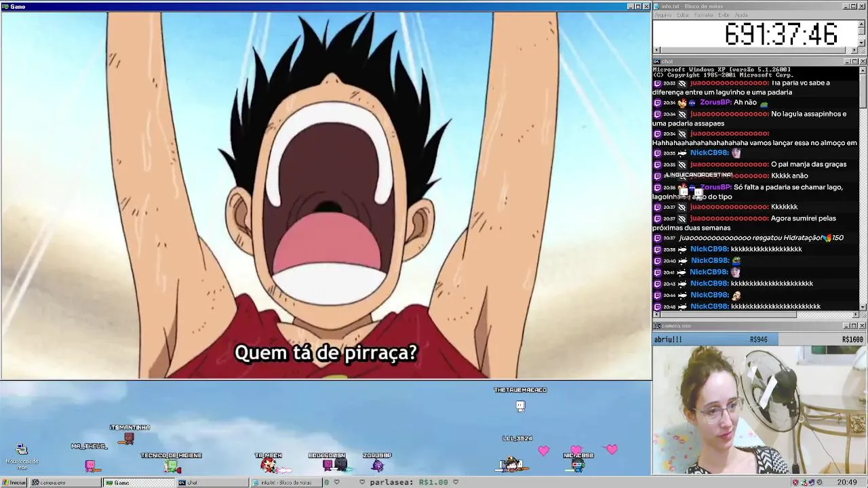This screenshot has height=488, width=868.
Task: Click chat message Agora sumirei pelas próximas
Action: point(755,223)
